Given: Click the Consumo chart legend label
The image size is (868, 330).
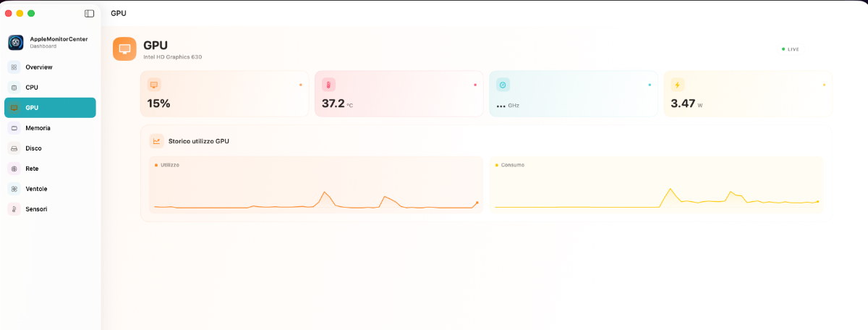Looking at the screenshot, I should click(513, 165).
